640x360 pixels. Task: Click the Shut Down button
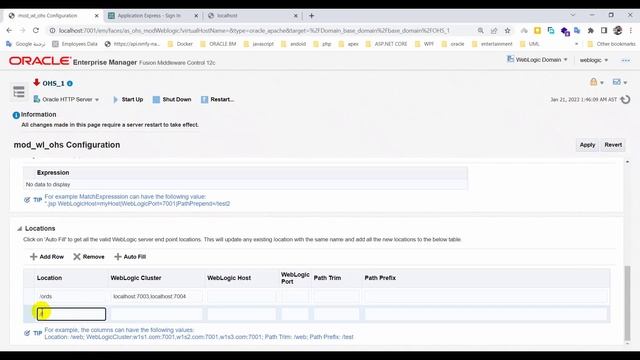click(172, 99)
